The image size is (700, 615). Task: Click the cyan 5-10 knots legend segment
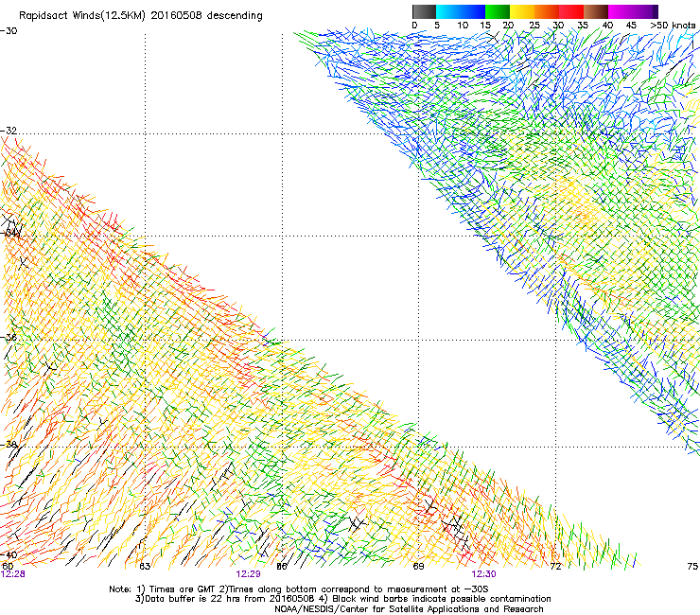[x=448, y=11]
